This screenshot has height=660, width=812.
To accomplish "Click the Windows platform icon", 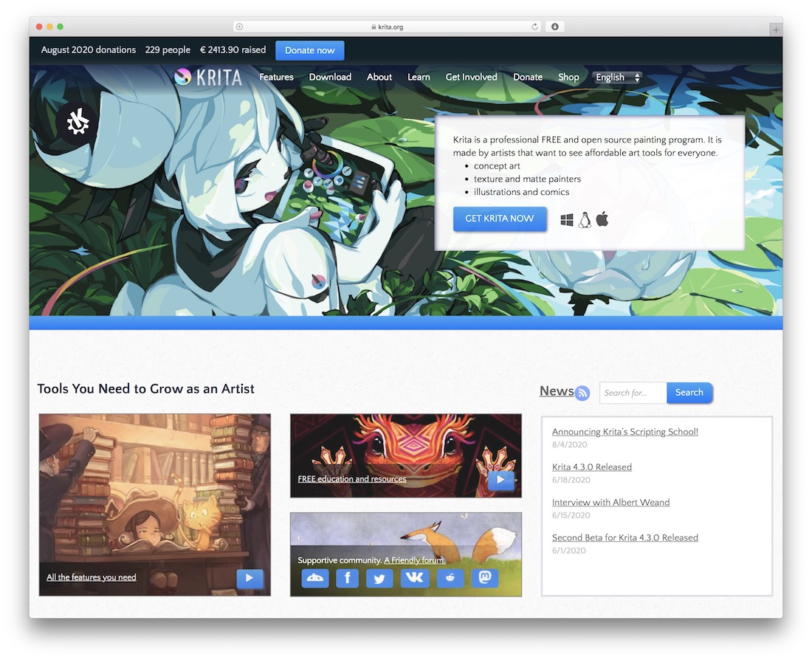I will click(566, 220).
